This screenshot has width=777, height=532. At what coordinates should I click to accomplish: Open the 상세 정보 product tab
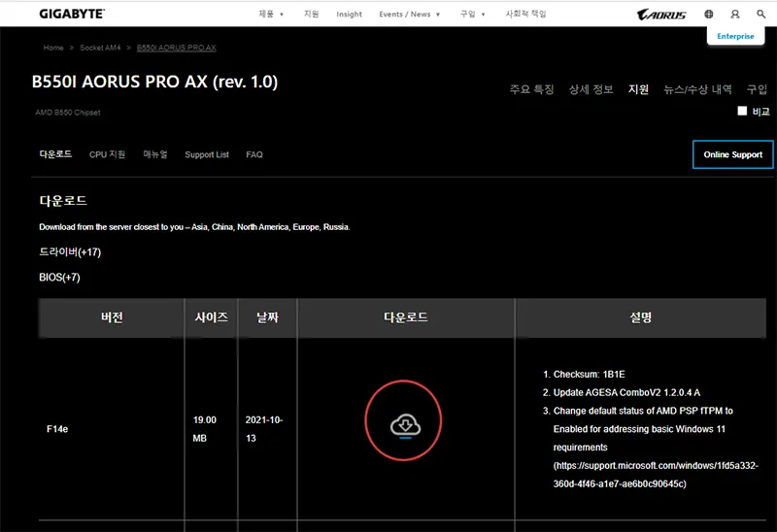pos(591,89)
